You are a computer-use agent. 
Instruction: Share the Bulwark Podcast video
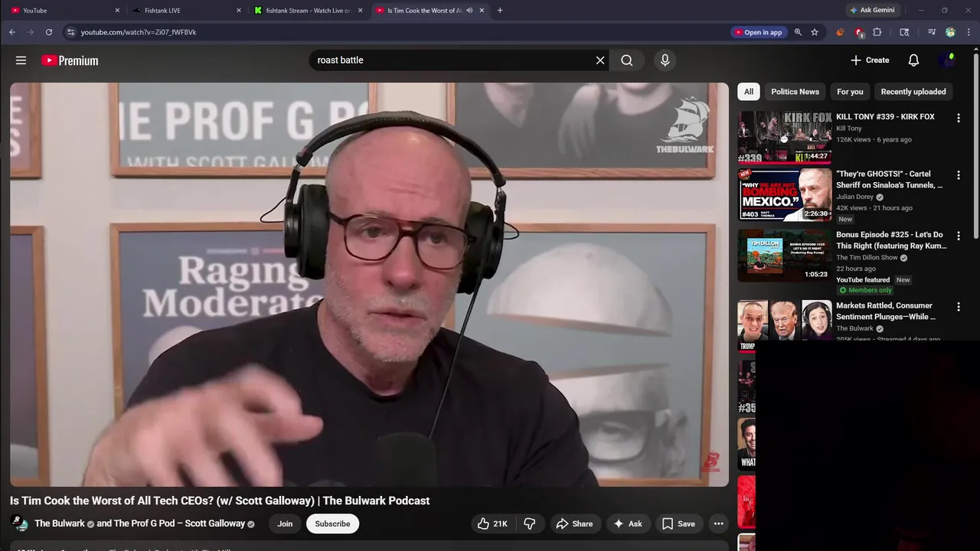(574, 523)
